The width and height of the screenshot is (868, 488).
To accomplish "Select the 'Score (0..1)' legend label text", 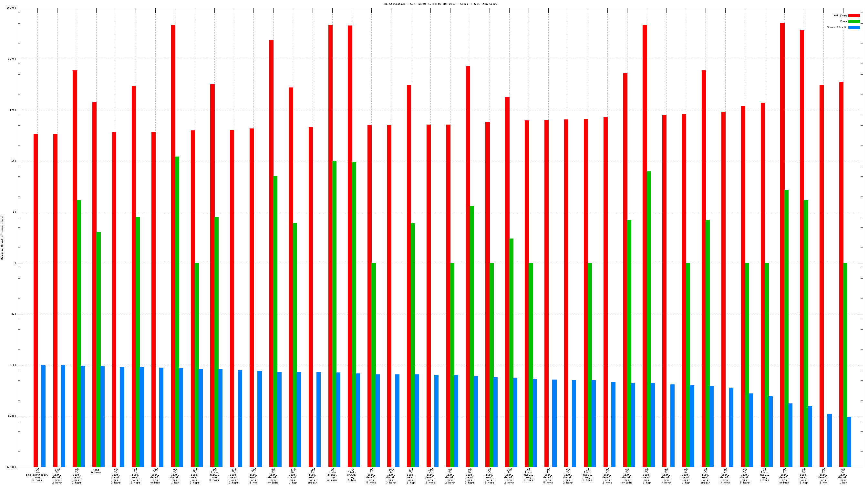I will 836,27.
